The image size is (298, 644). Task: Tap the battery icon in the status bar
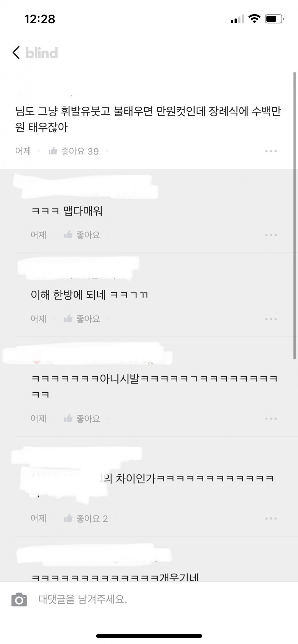pos(274,19)
